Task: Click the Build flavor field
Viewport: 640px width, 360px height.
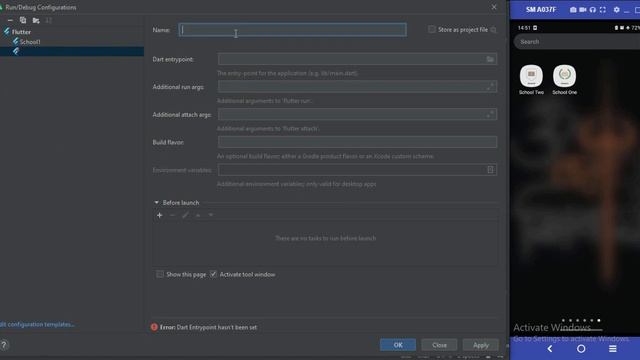Action: coord(358,142)
